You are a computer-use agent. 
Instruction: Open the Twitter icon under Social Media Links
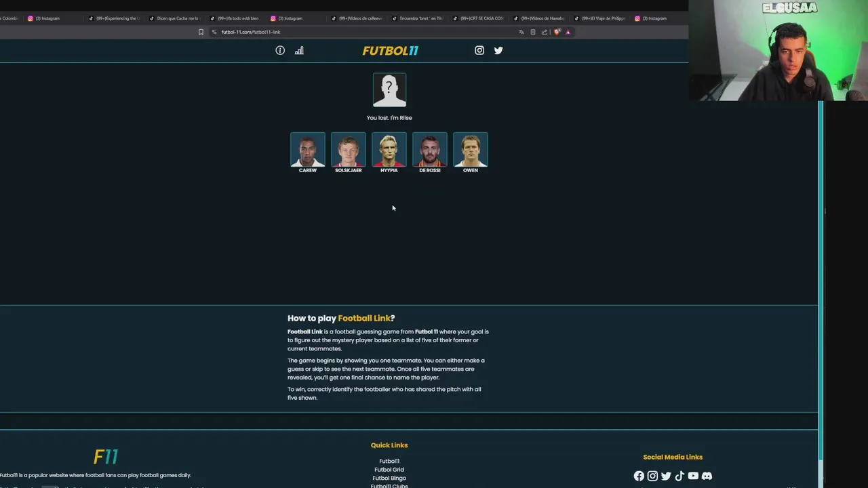[666, 476]
